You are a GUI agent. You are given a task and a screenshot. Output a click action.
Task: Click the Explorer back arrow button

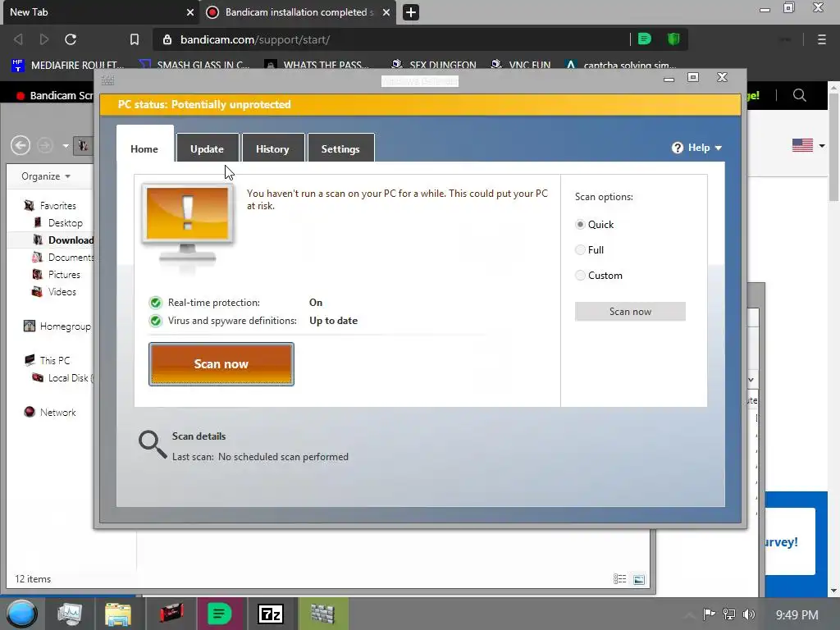click(x=21, y=145)
